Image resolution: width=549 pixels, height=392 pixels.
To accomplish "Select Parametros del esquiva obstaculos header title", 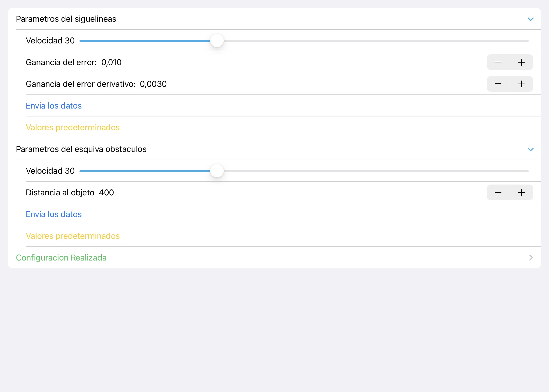I will pos(81,149).
